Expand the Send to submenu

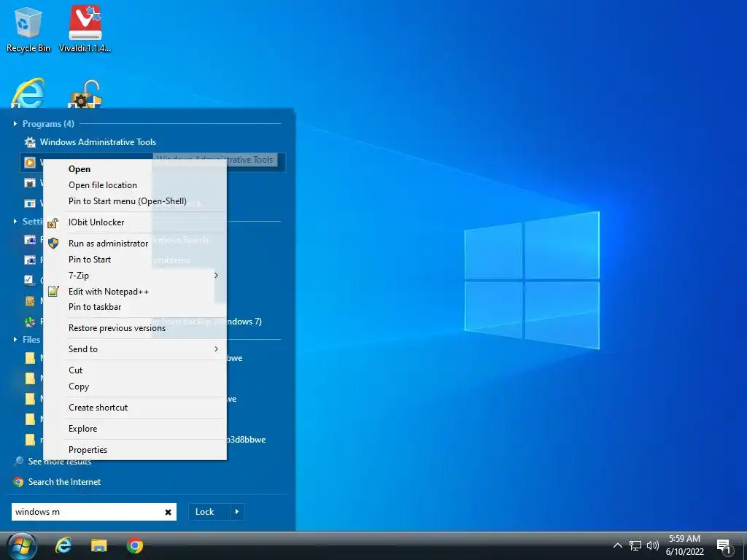coord(135,349)
